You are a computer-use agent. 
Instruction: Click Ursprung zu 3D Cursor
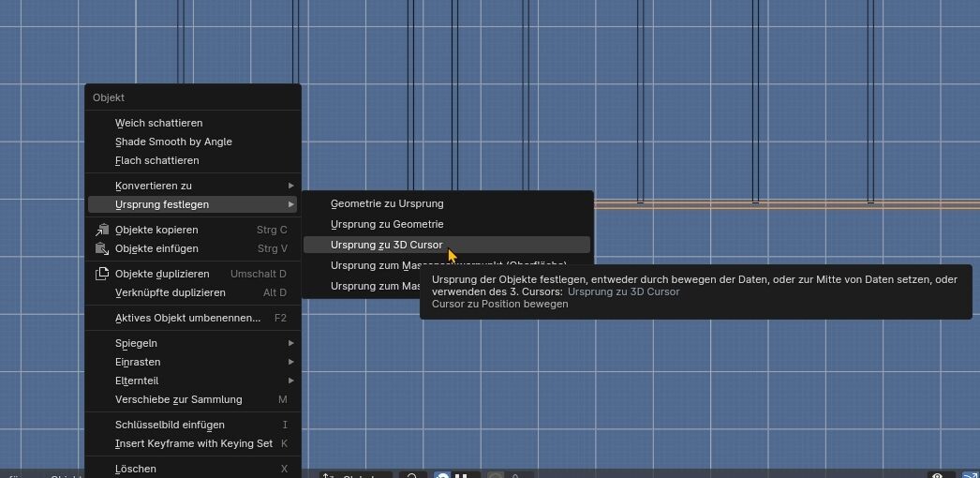[x=386, y=245]
